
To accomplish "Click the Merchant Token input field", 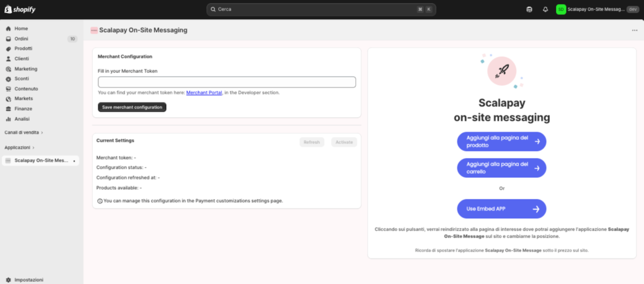I will pos(227,82).
